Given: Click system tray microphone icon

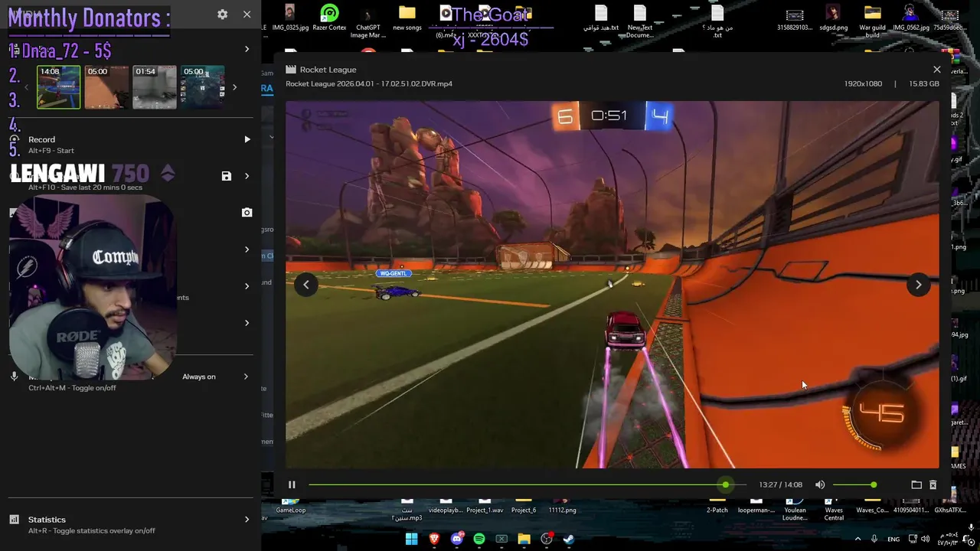Looking at the screenshot, I should point(874,539).
